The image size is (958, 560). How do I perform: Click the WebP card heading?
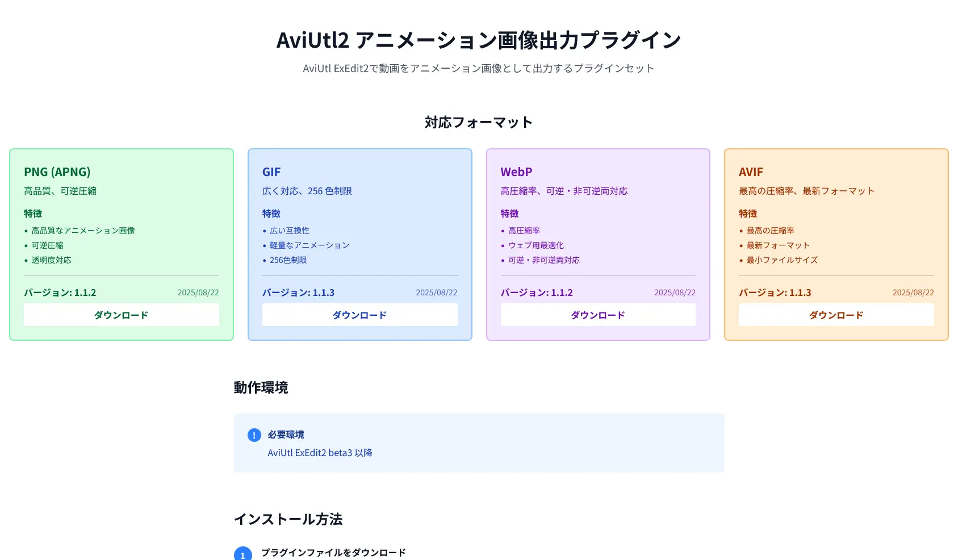point(516,172)
